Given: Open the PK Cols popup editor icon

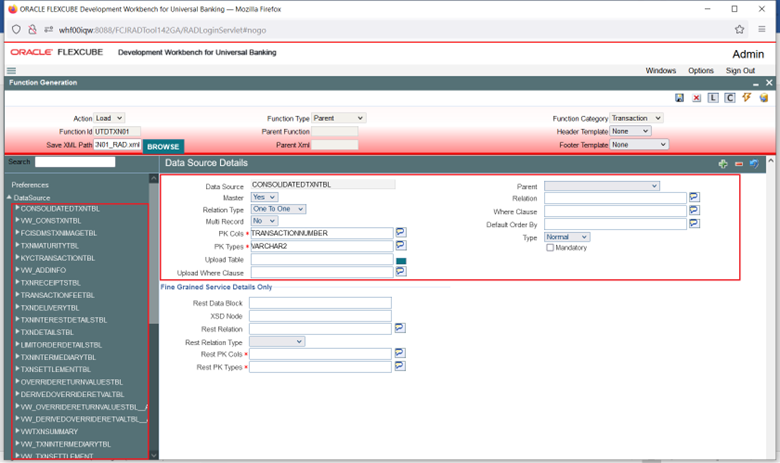Looking at the screenshot, I should 401,232.
